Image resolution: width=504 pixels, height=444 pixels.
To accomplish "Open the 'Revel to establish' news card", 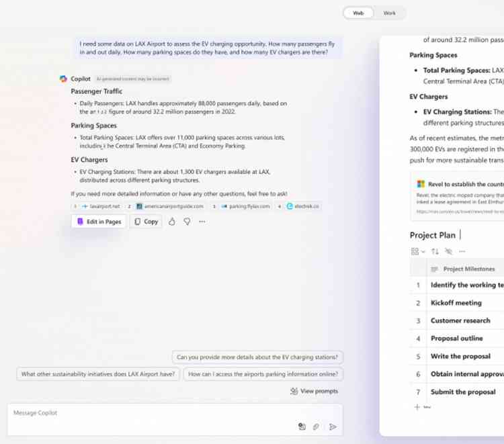I will 458,196.
